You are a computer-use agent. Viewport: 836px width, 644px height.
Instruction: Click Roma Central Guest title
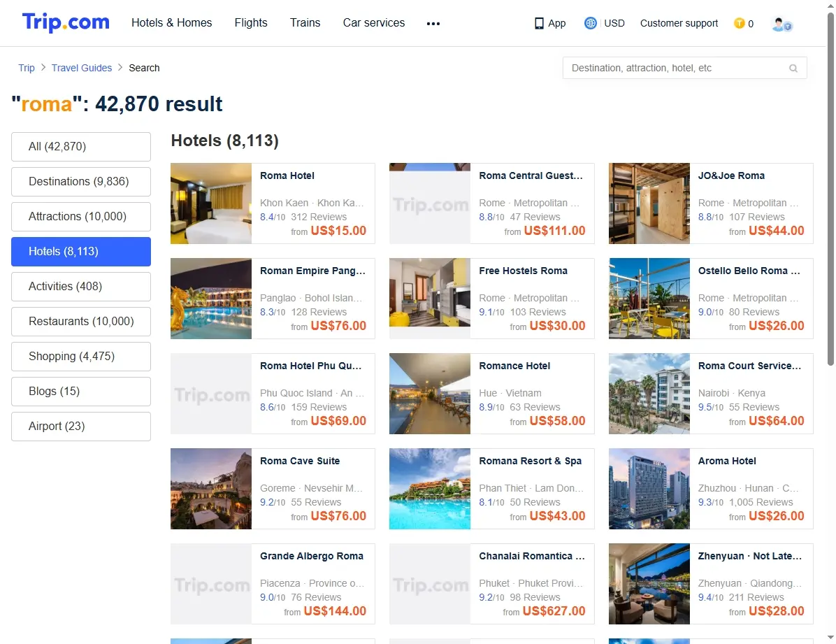(x=531, y=176)
